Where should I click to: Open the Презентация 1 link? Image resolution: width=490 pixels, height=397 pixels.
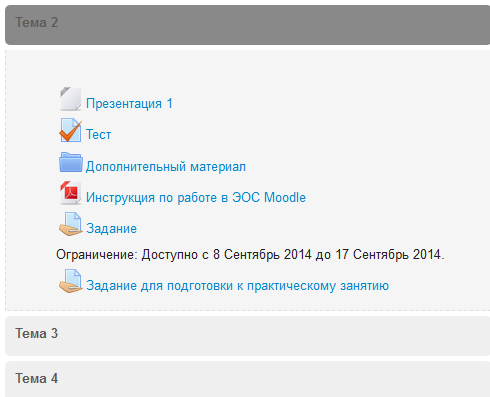click(x=129, y=104)
